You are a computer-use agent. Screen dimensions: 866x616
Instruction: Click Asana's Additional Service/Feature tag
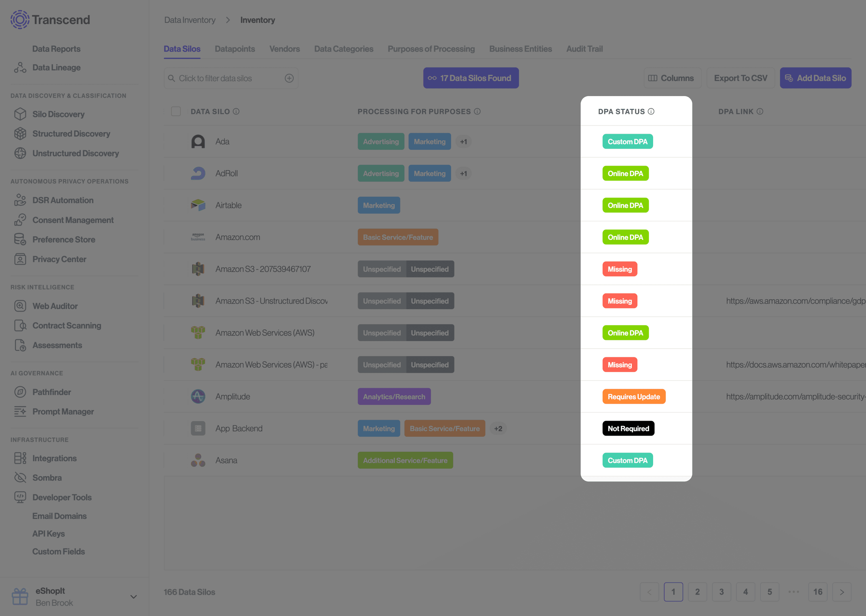[405, 460]
